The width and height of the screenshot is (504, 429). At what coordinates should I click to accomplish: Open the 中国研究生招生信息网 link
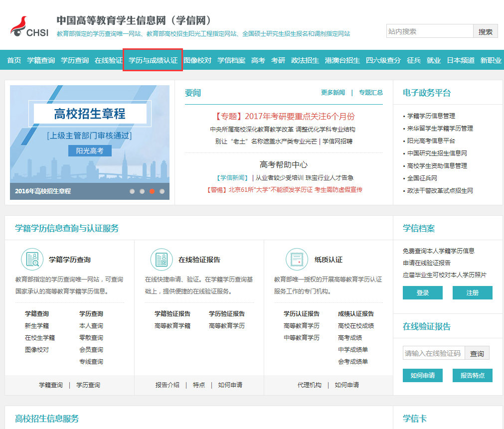coord(437,153)
